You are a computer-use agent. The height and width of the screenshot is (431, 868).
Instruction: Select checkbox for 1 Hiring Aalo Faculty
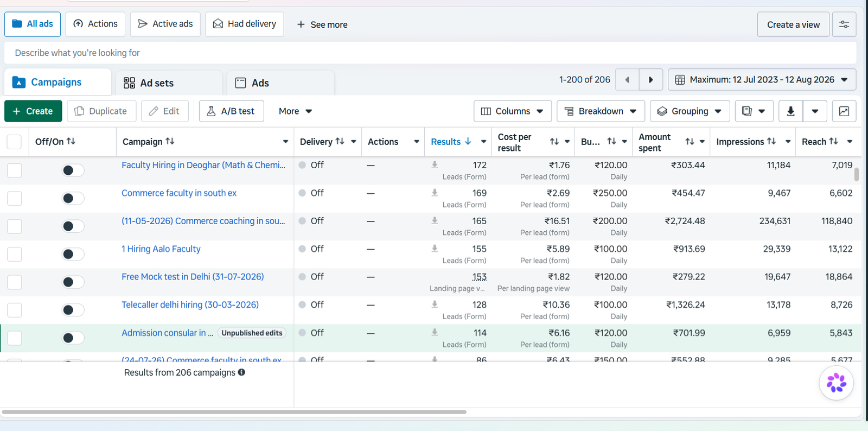tap(15, 255)
